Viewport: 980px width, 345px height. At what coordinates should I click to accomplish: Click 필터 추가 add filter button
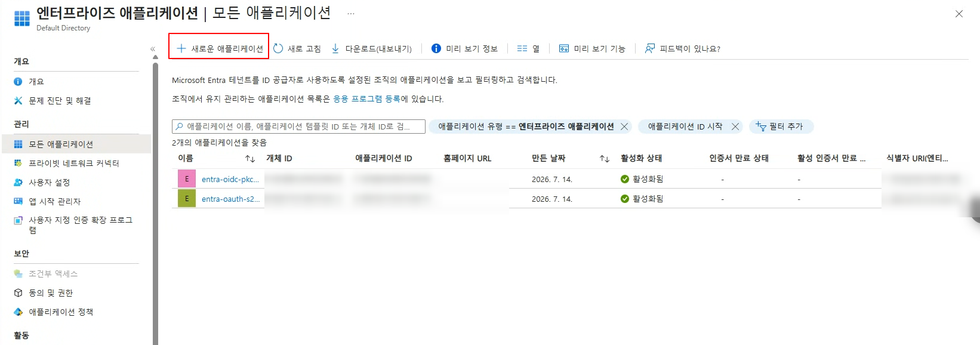click(781, 127)
